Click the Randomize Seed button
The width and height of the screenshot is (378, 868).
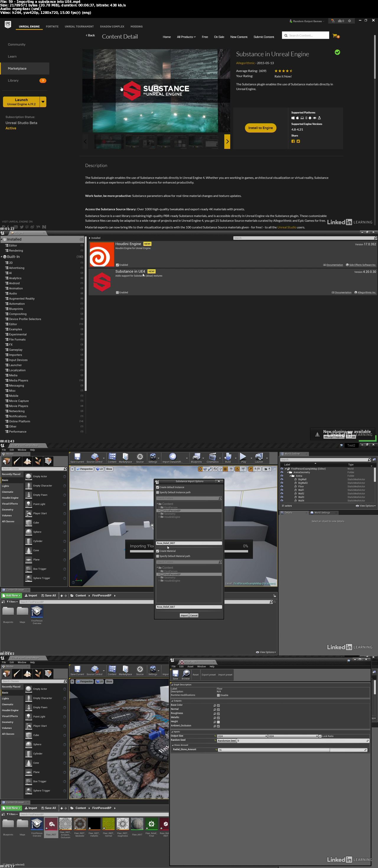227,741
